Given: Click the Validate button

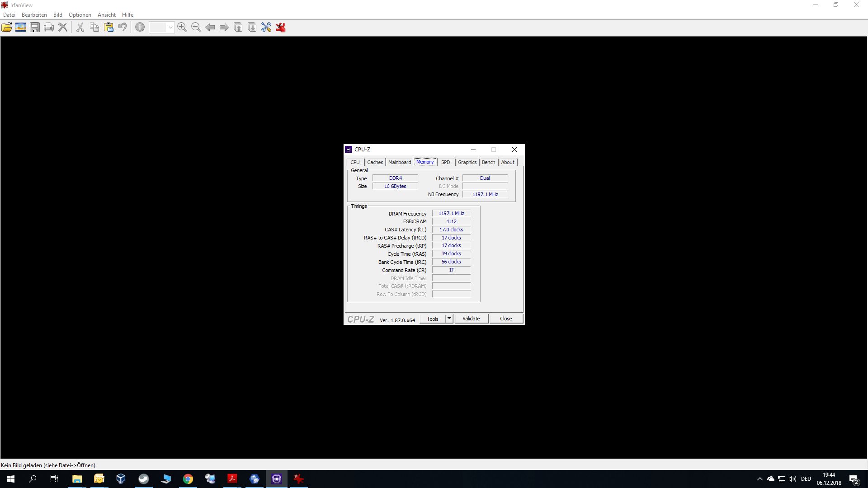Looking at the screenshot, I should [x=471, y=319].
